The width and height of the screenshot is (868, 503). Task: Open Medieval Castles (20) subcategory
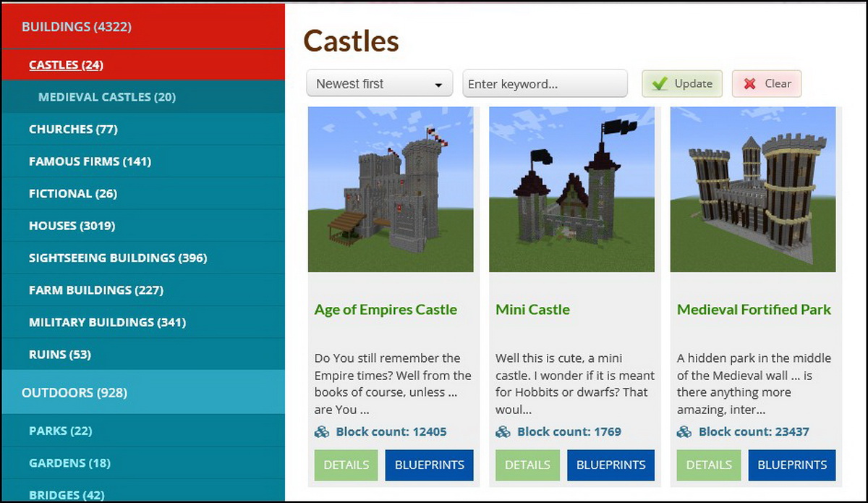143,97
